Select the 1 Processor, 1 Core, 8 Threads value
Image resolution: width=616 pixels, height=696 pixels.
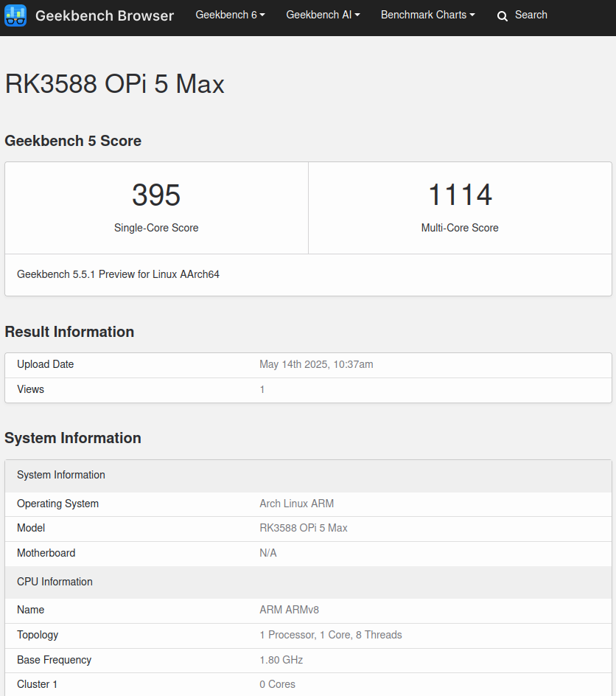point(331,636)
